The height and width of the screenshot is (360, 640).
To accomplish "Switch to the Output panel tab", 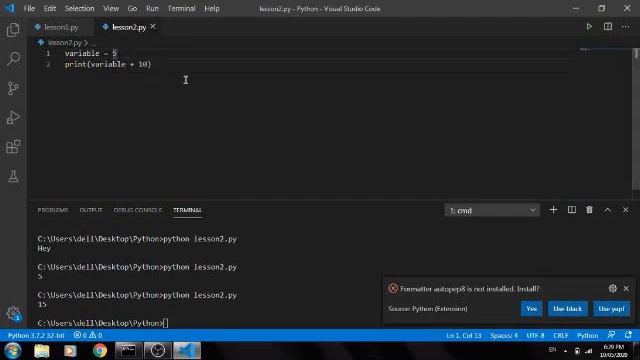I will (x=91, y=210).
